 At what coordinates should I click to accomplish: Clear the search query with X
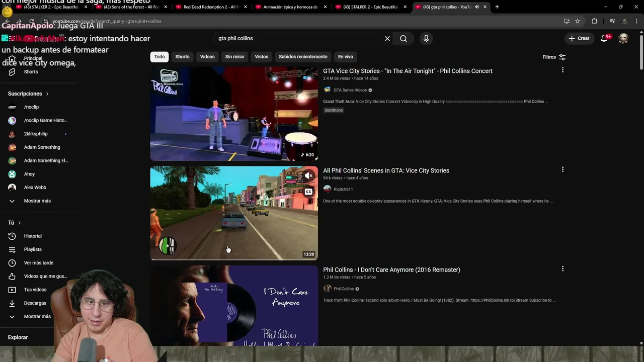[387, 38]
